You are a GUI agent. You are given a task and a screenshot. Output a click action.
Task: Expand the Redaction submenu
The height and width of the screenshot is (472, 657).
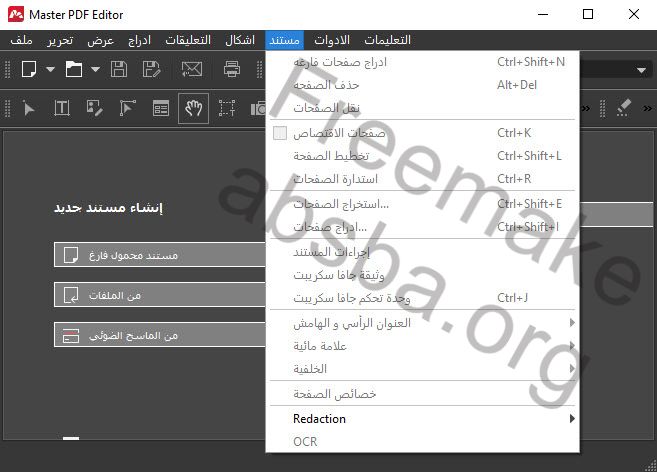[x=422, y=419]
